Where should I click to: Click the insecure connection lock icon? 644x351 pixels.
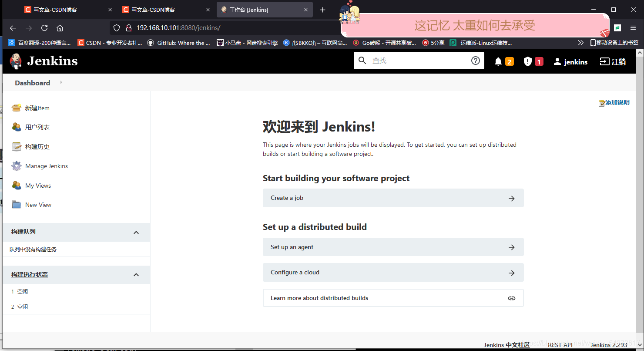(128, 28)
